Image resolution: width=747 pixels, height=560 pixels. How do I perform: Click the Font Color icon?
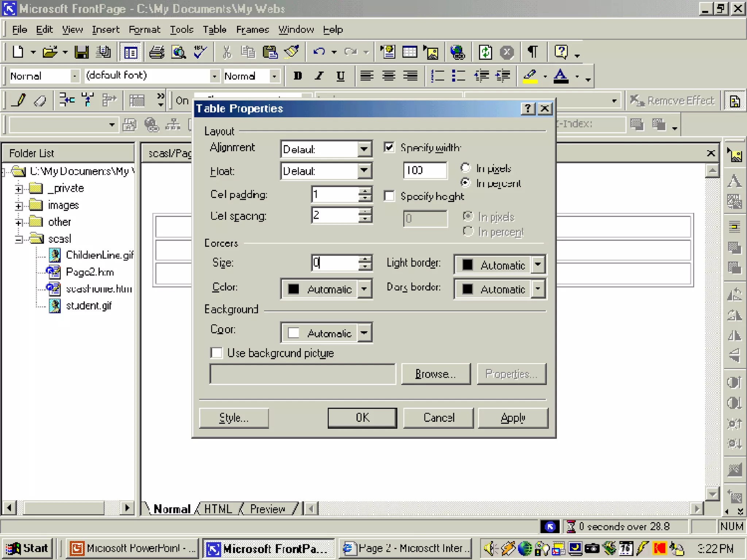tap(561, 76)
